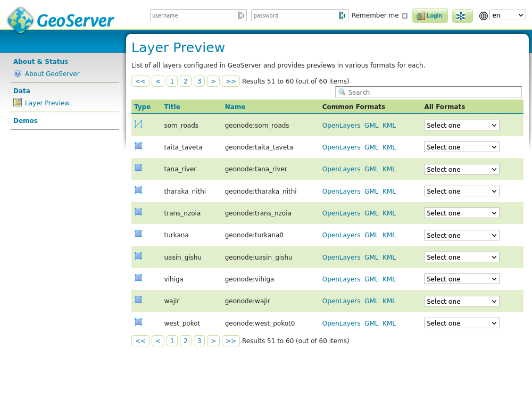The width and height of the screenshot is (532, 399).
Task: Go to page 3 in bottom pager
Action: [x=199, y=340]
